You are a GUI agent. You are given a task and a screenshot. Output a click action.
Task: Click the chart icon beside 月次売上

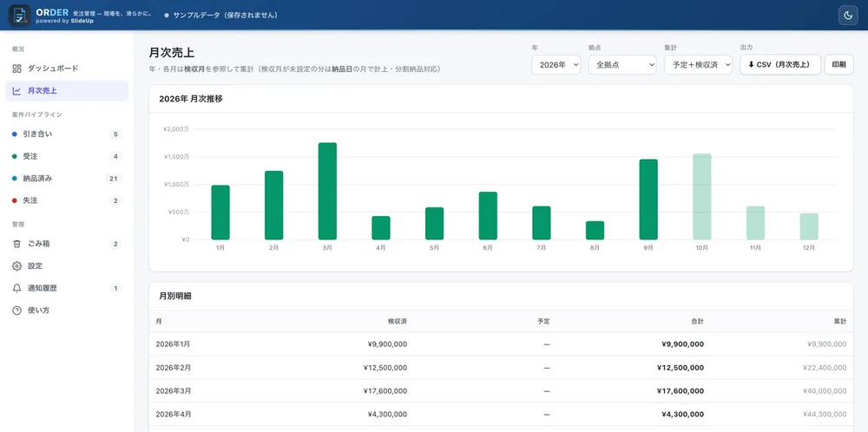[16, 91]
